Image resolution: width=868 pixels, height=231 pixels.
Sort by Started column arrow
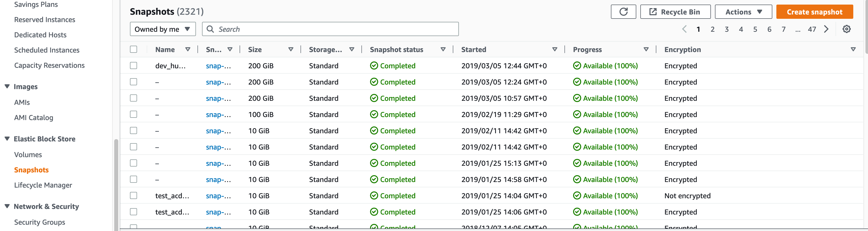[x=555, y=49]
